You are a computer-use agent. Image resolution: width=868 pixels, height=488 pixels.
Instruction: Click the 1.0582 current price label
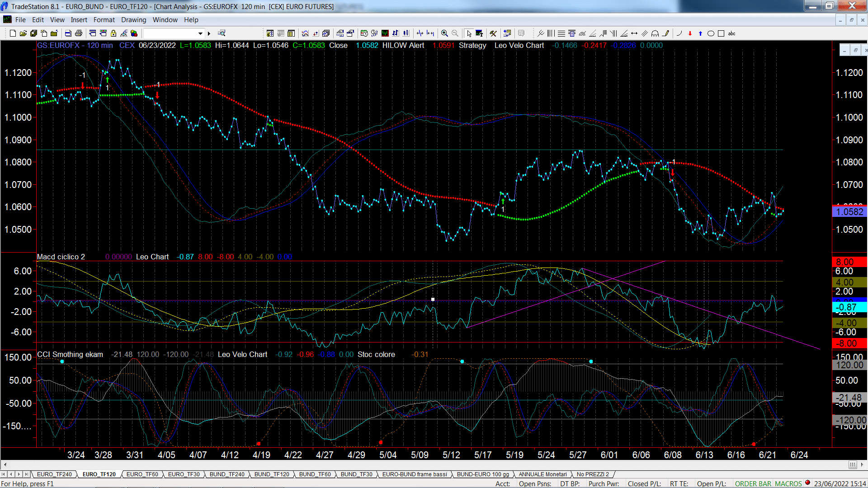[x=849, y=212]
